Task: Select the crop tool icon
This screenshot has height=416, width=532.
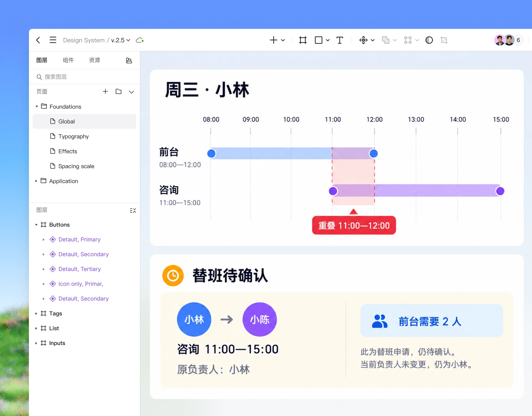Action: tap(444, 40)
